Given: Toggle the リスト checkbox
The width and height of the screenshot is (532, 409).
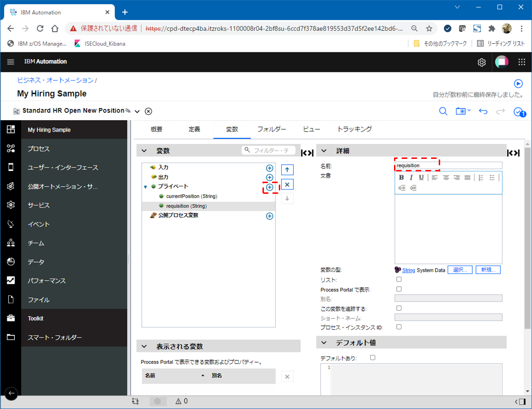Looking at the screenshot, I should (399, 279).
